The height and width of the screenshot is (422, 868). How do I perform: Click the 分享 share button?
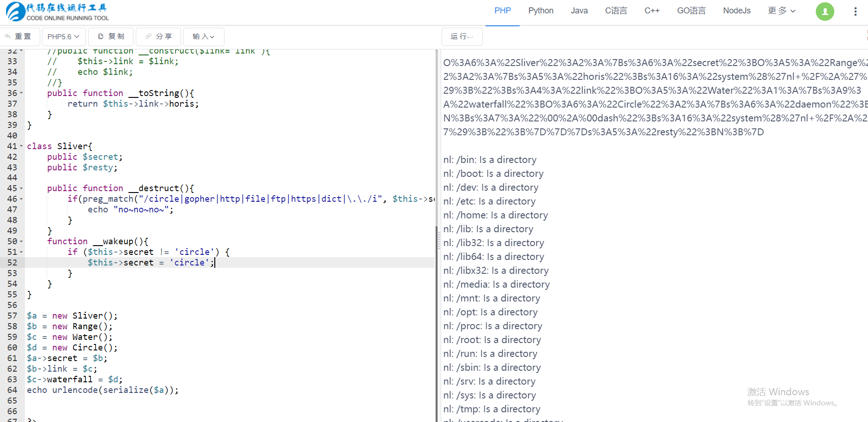pos(158,36)
